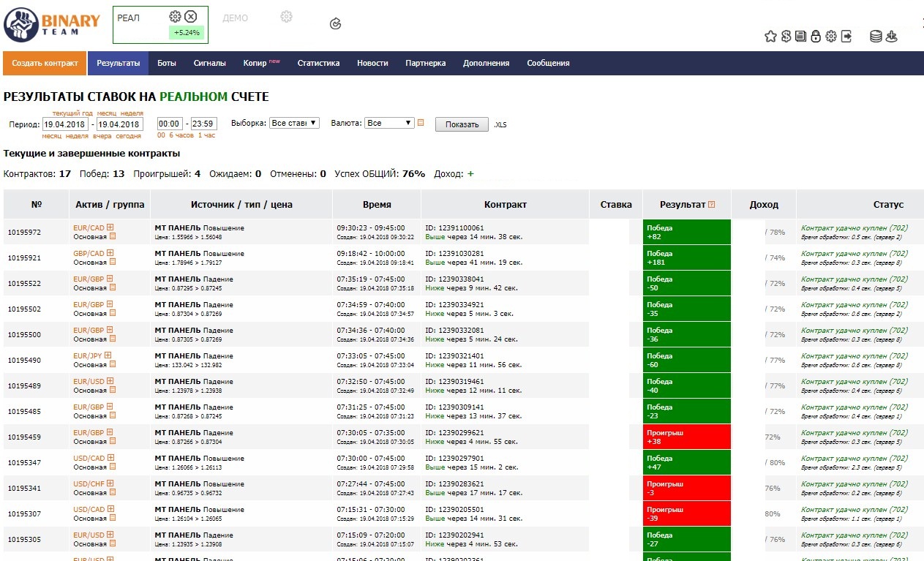The image size is (924, 561).
Task: Expand the plus box next to EUR/CAD
Action: pos(110,227)
